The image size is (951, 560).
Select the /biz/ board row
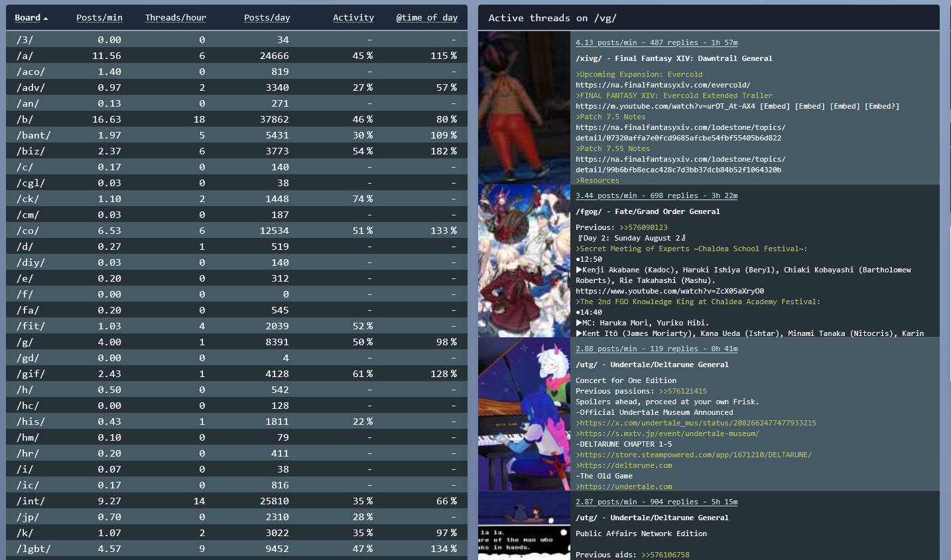[x=237, y=151]
